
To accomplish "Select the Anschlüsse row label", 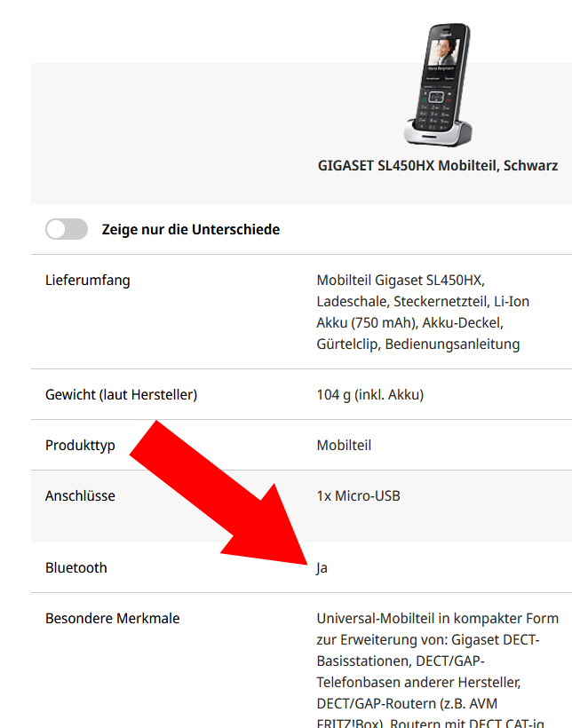I will pyautogui.click(x=80, y=496).
